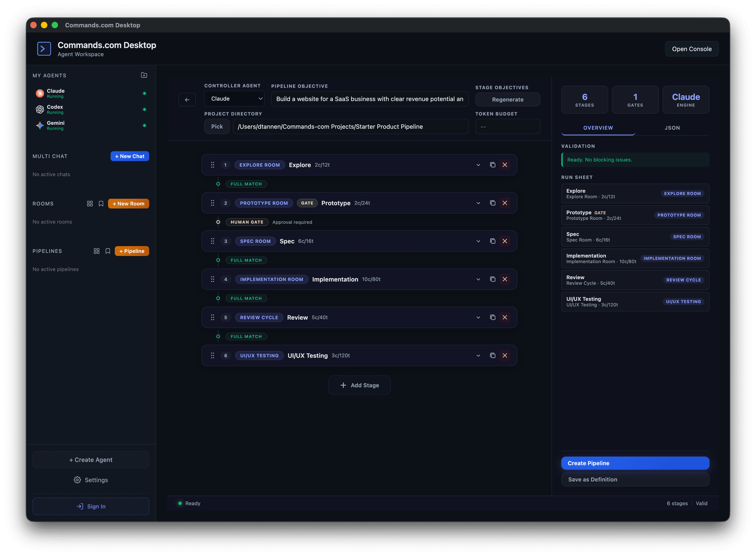Open the Pipelines grid view icon
Screen dimensions: 756x556
[97, 251]
